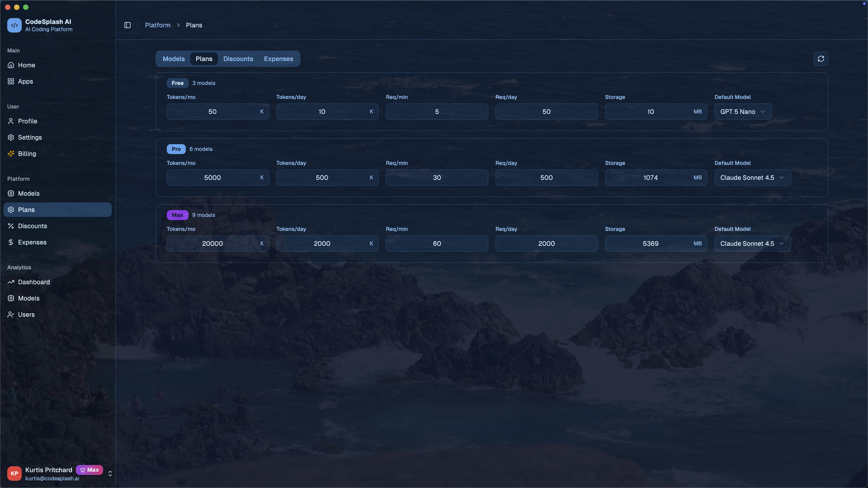Open Apps grid in sidebar
The image size is (868, 488).
(x=25, y=81)
